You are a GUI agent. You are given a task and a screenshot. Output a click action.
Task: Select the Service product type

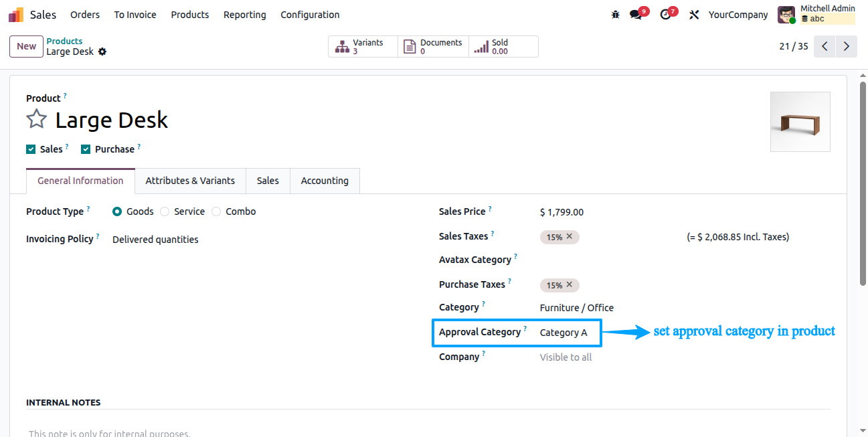point(165,211)
